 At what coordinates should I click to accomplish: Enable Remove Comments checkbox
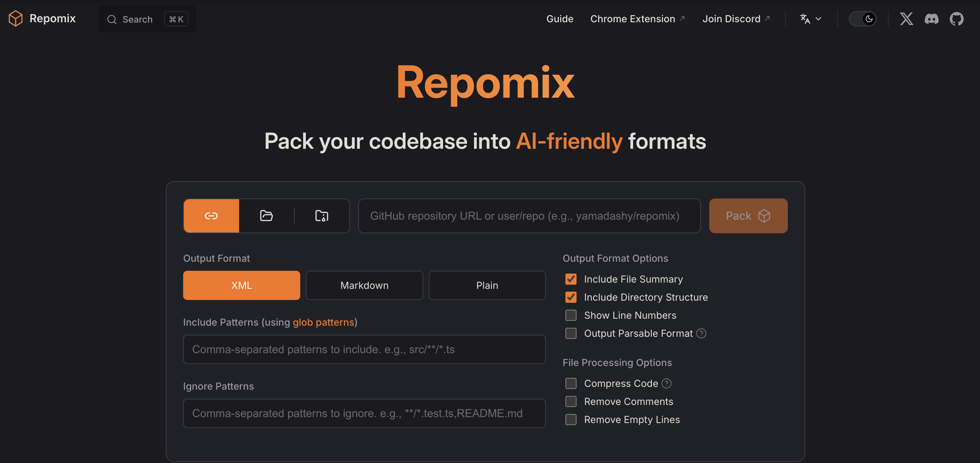[571, 402]
